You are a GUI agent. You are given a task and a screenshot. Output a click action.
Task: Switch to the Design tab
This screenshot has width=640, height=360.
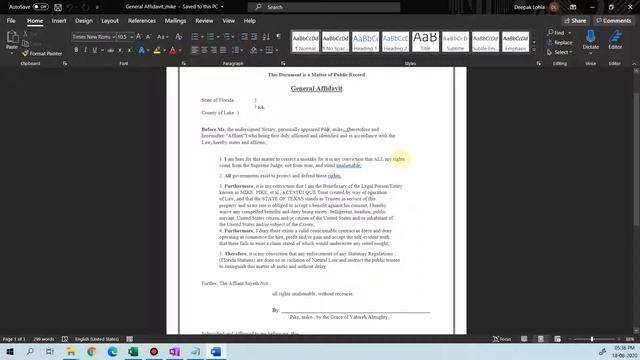pyautogui.click(x=84, y=21)
